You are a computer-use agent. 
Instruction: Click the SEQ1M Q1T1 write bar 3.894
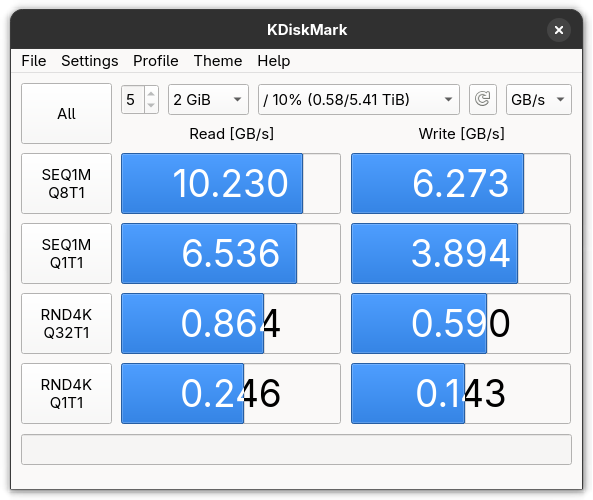click(x=461, y=253)
